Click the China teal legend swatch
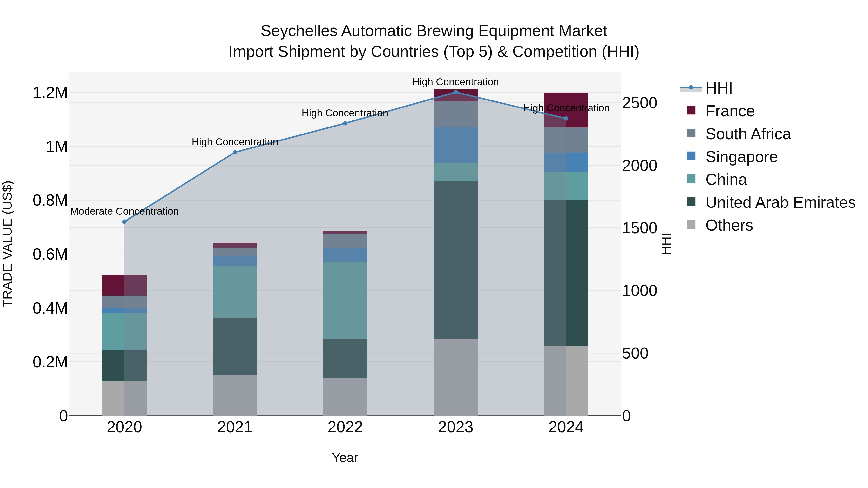This screenshot has height=488, width=868. (691, 179)
